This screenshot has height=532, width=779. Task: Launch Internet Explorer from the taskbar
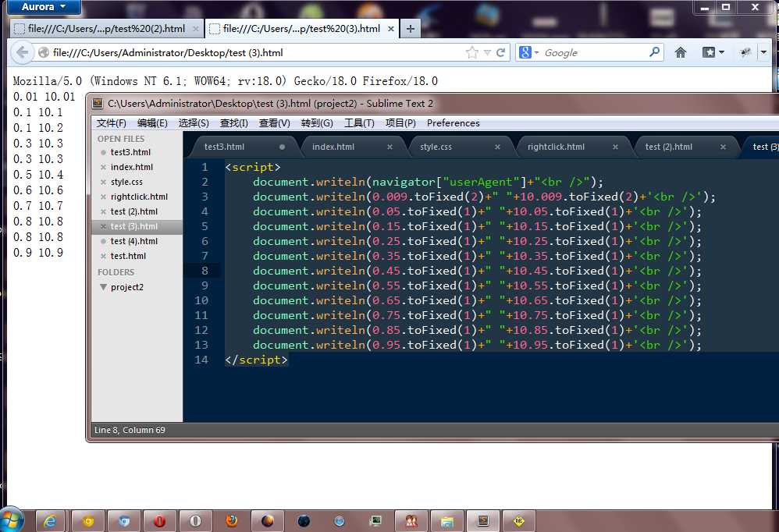(x=50, y=521)
